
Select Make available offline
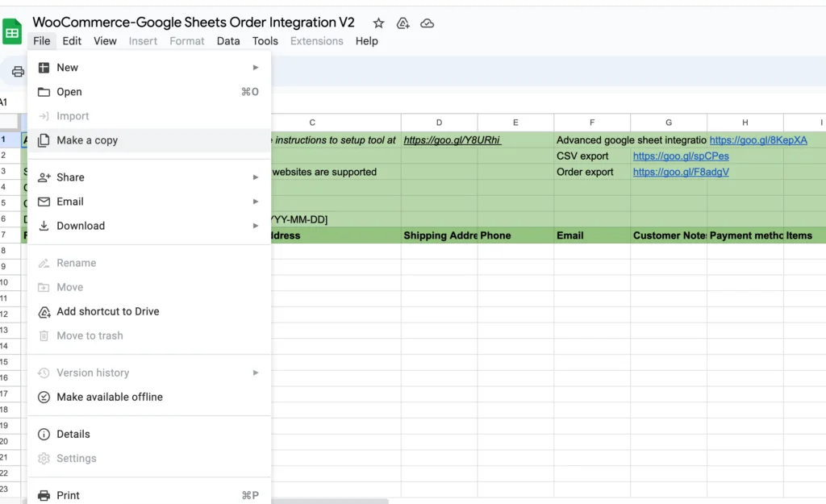coord(149,397)
